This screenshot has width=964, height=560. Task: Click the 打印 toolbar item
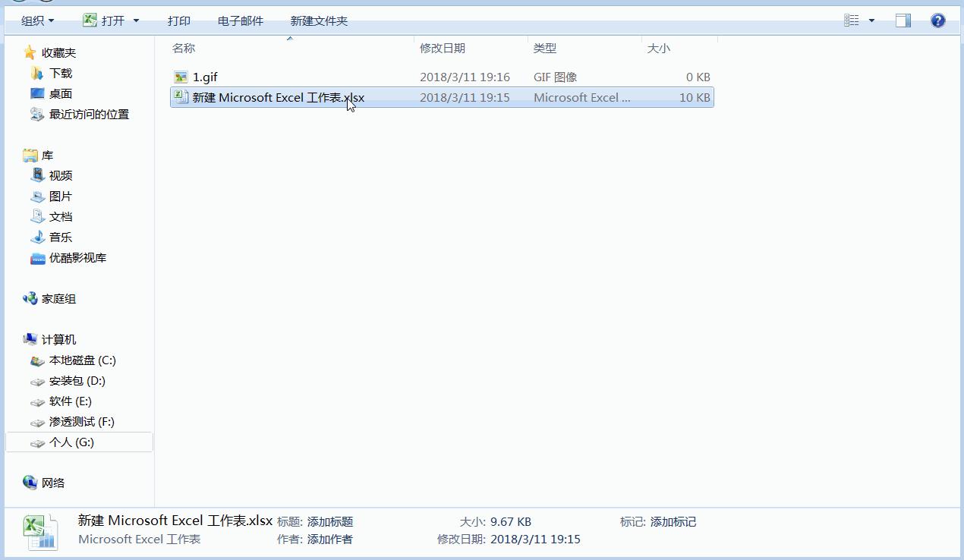[x=178, y=21]
